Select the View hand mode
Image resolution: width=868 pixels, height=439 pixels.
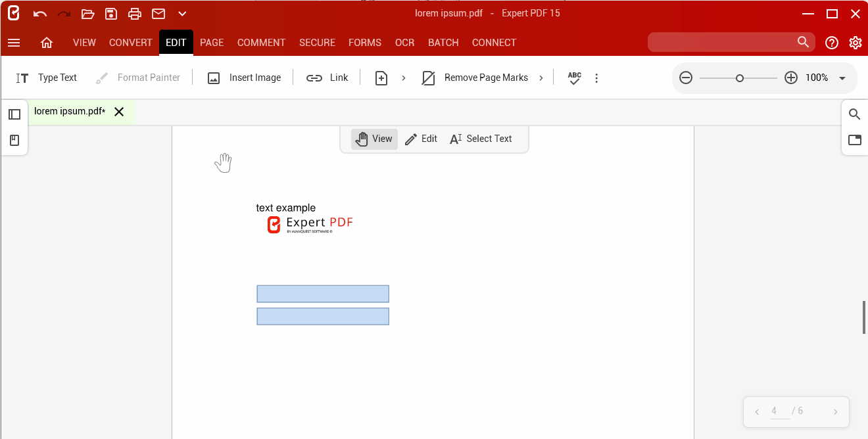click(374, 139)
